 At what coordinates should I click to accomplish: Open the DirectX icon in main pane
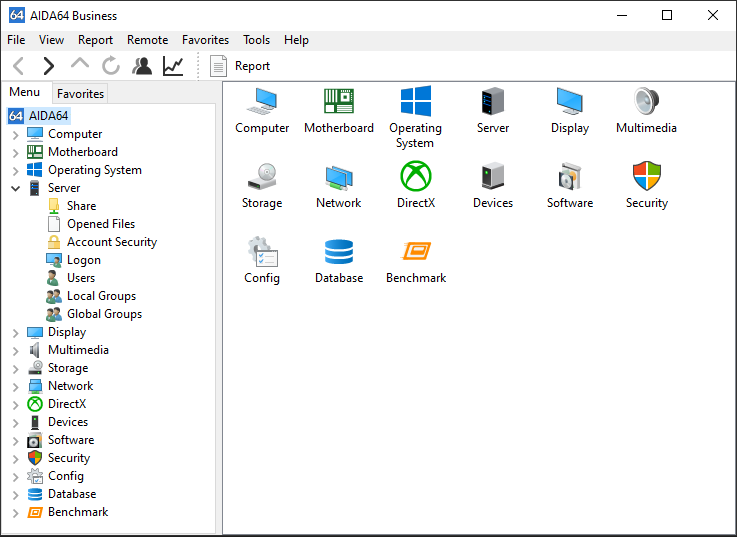[x=416, y=176]
